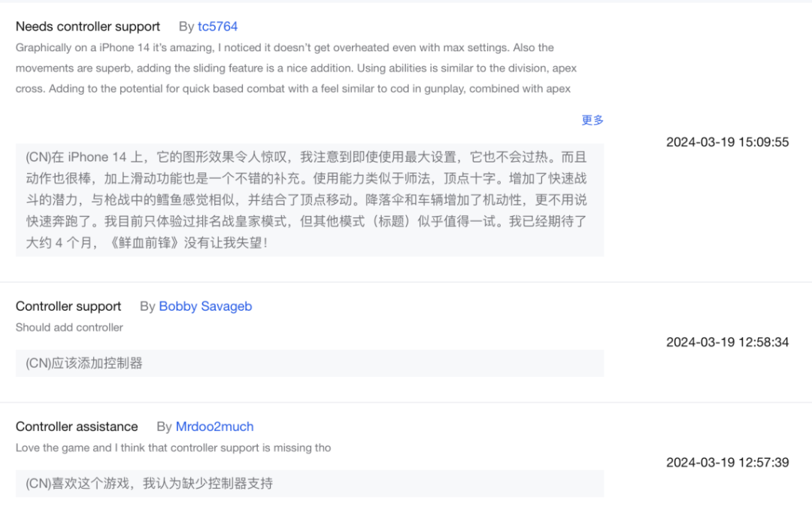Click the 12:58:34 review timestamp

[727, 342]
